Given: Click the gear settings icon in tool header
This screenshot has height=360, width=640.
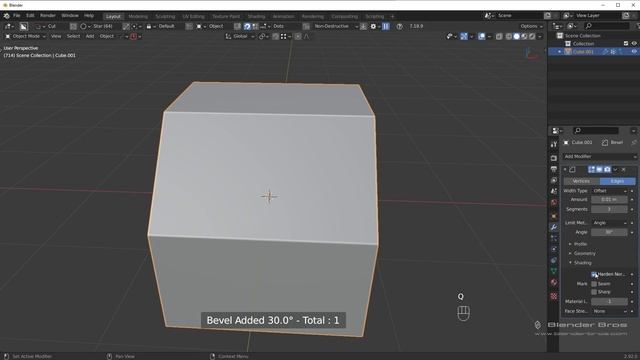Looking at the screenshot, I should click(x=373, y=26).
